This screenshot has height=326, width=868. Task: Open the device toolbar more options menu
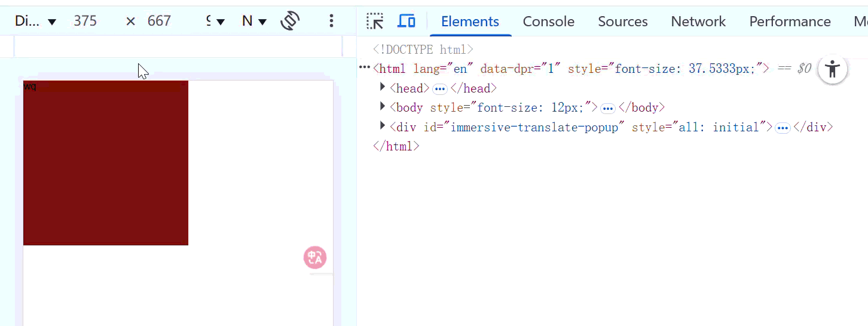coord(331,21)
